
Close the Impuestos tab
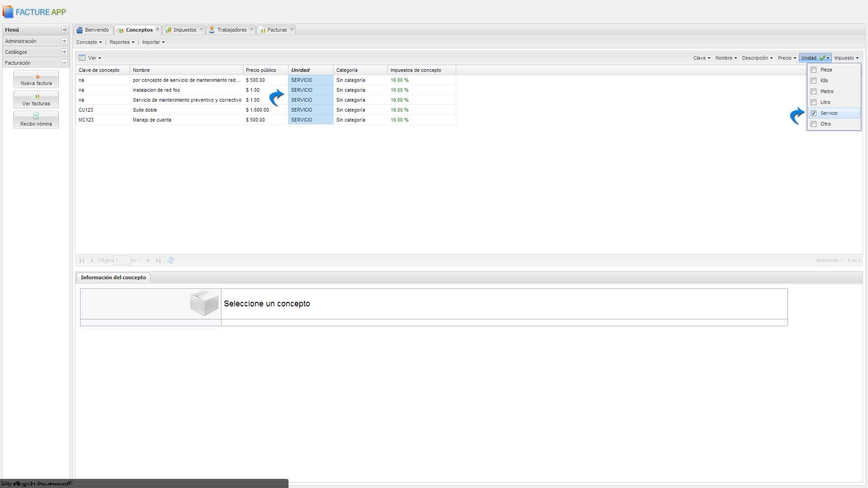[201, 29]
